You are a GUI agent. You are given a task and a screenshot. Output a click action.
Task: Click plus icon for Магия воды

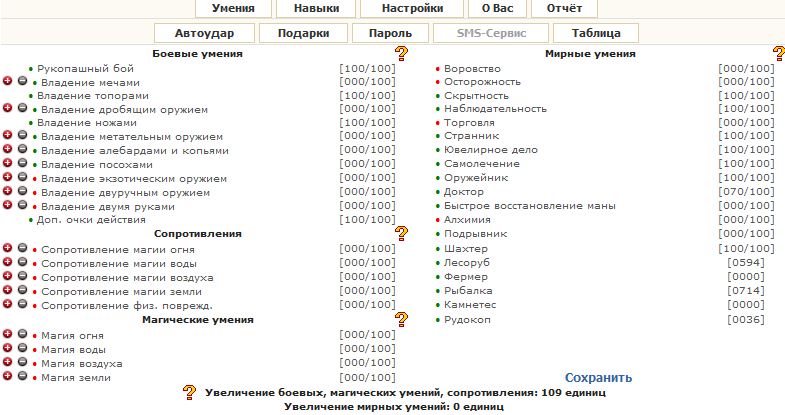pos(8,349)
